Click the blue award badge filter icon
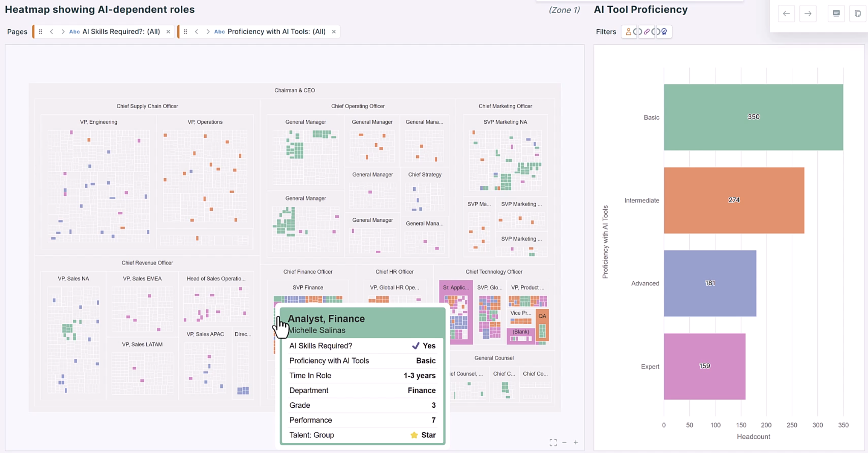Screen dimensions: 868x453 [x=664, y=32]
